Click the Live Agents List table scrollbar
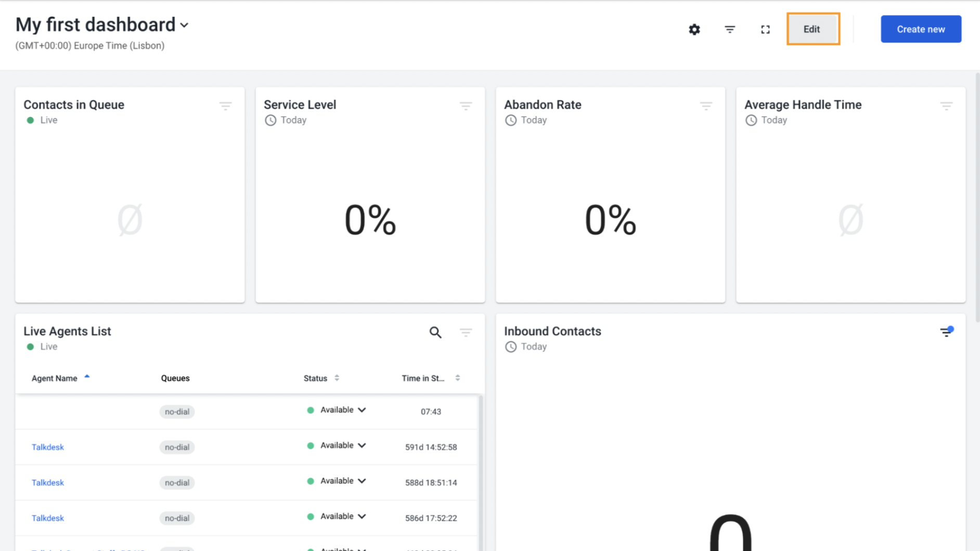980x551 pixels. [x=480, y=472]
